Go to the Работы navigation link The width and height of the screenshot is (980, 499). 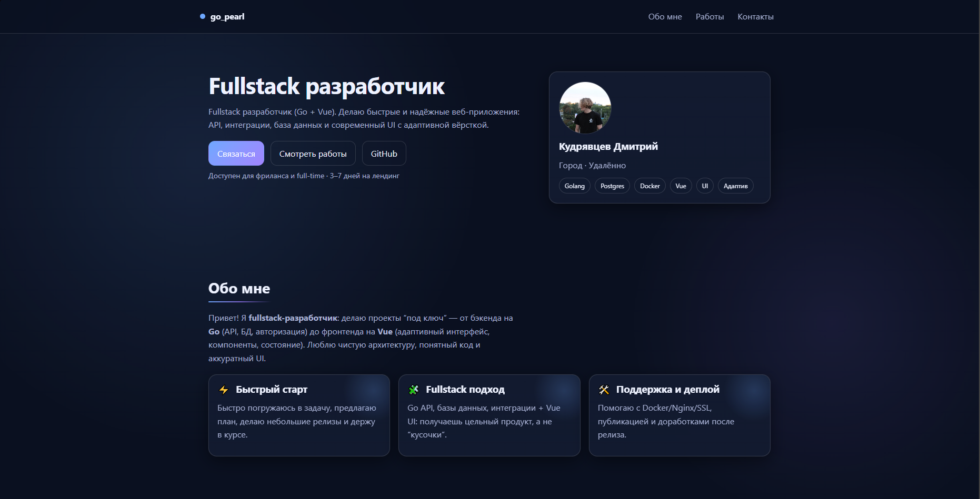[x=709, y=17]
